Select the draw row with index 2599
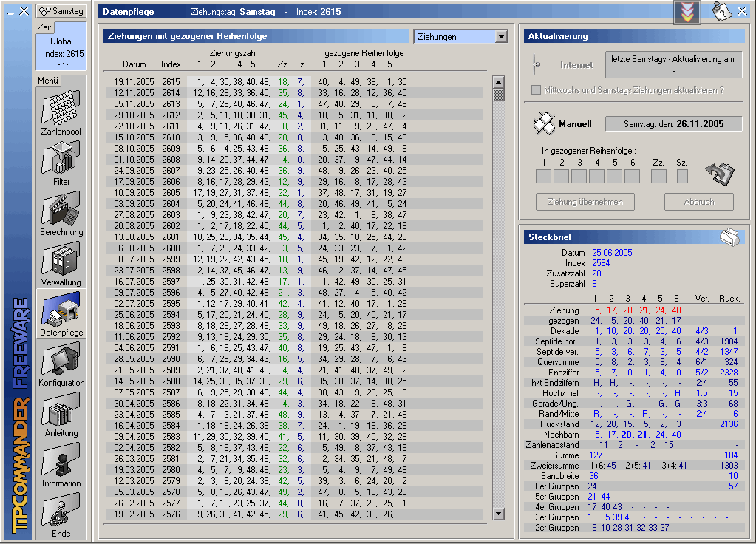Image resolution: width=756 pixels, height=544 pixels. tap(295, 259)
